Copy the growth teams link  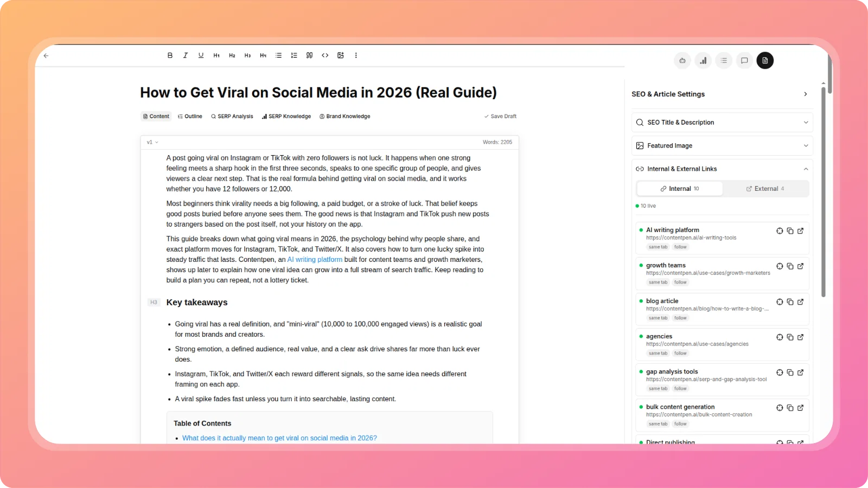790,266
